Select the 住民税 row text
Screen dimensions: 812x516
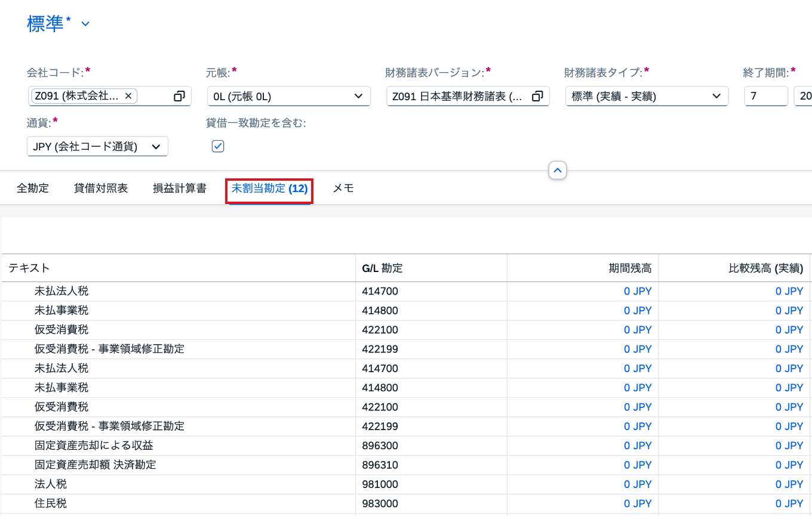51,503
